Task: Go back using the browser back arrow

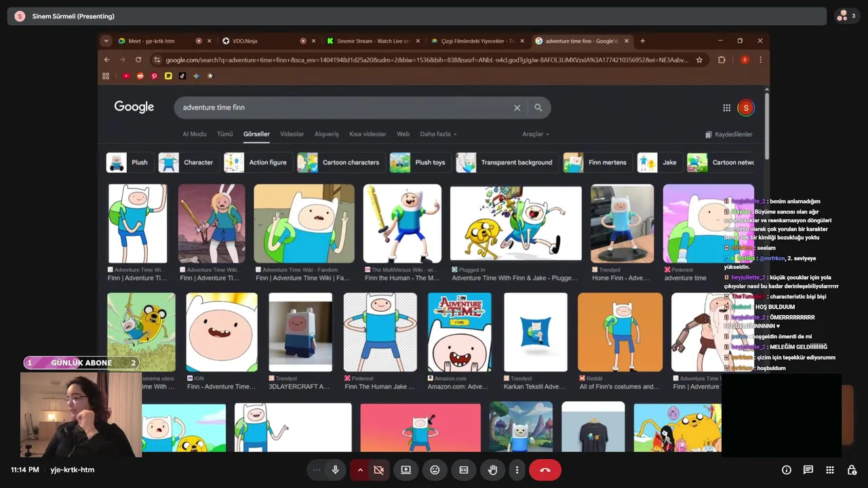Action: (106, 60)
